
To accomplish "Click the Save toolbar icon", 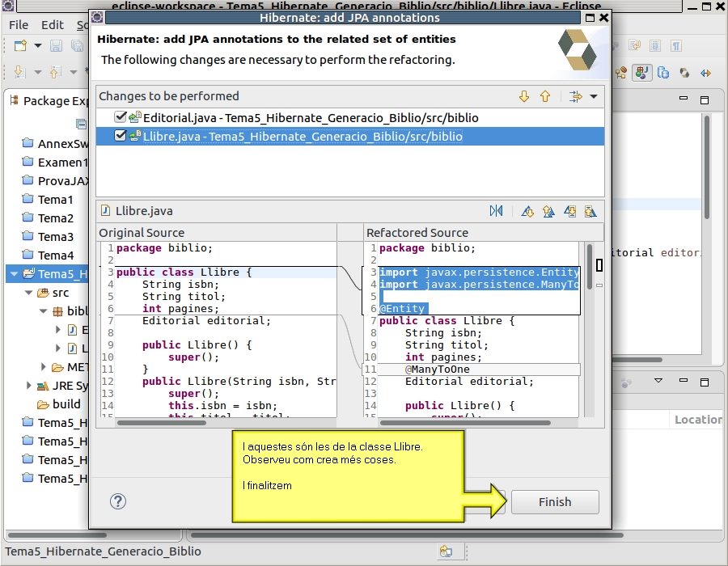I will coord(56,45).
